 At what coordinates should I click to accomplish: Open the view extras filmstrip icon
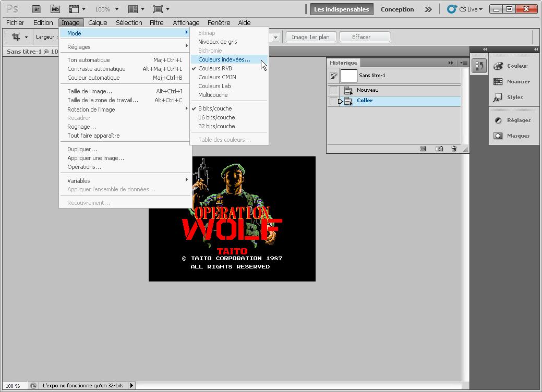(x=74, y=9)
